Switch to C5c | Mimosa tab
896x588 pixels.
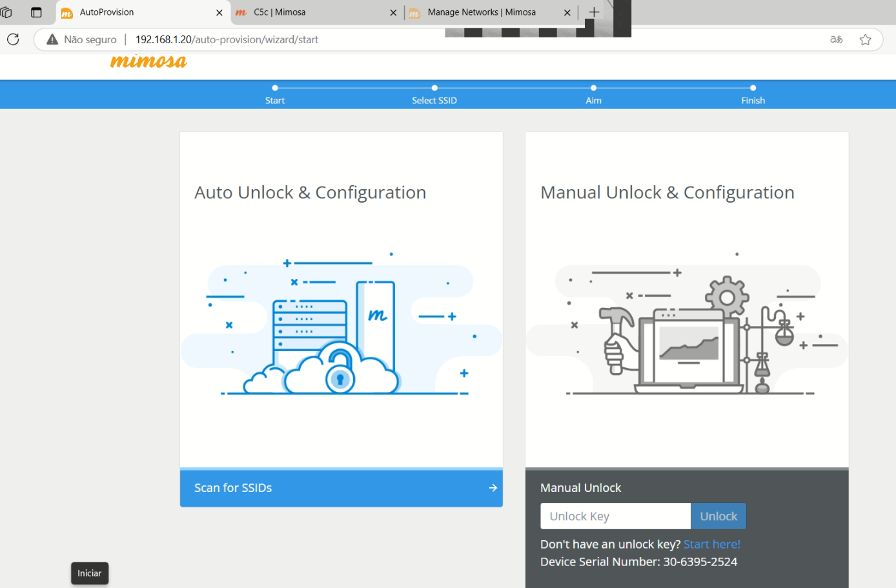pos(316,12)
